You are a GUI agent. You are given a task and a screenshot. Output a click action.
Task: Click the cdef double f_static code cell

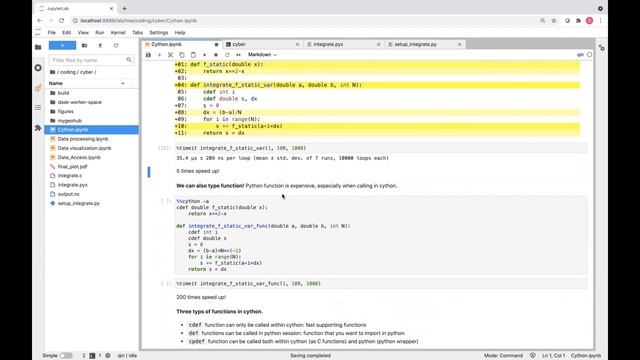(x=381, y=235)
